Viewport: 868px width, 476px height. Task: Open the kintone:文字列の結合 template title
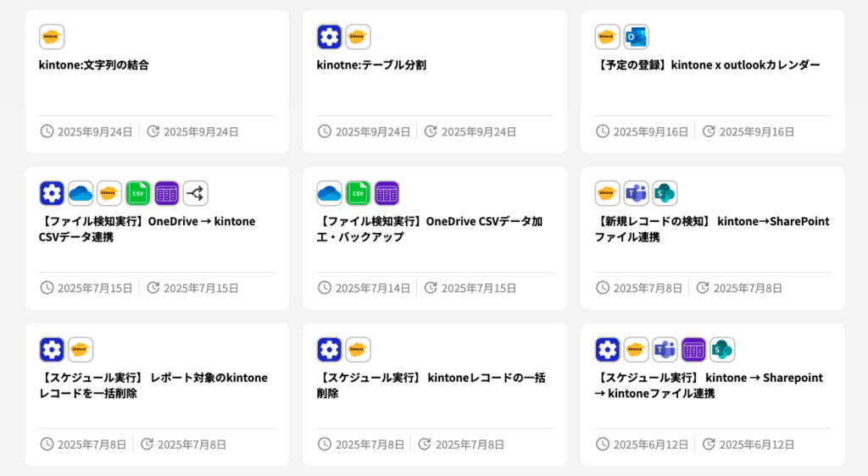click(94, 65)
